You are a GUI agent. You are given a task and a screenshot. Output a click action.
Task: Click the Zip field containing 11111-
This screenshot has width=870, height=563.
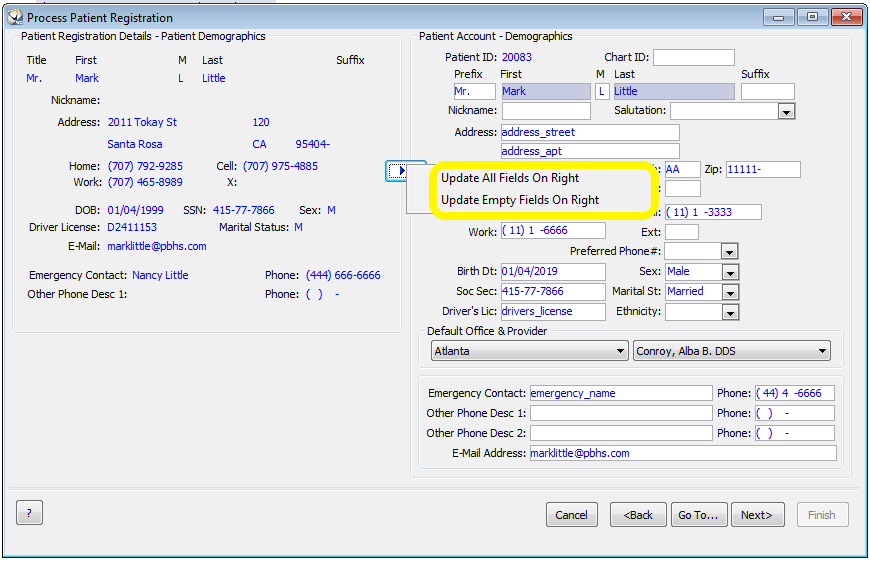click(763, 170)
